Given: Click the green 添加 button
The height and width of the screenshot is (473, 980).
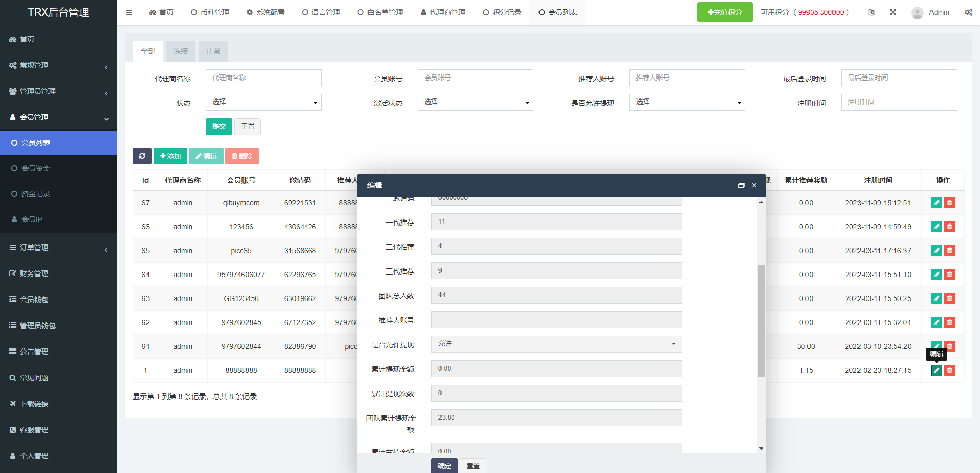Looking at the screenshot, I should coord(170,156).
